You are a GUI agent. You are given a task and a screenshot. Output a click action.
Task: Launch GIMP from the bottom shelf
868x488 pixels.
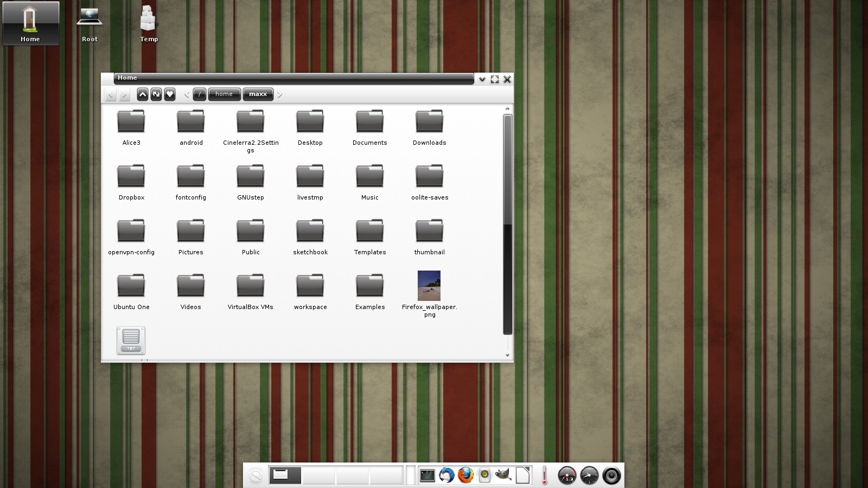click(x=503, y=476)
